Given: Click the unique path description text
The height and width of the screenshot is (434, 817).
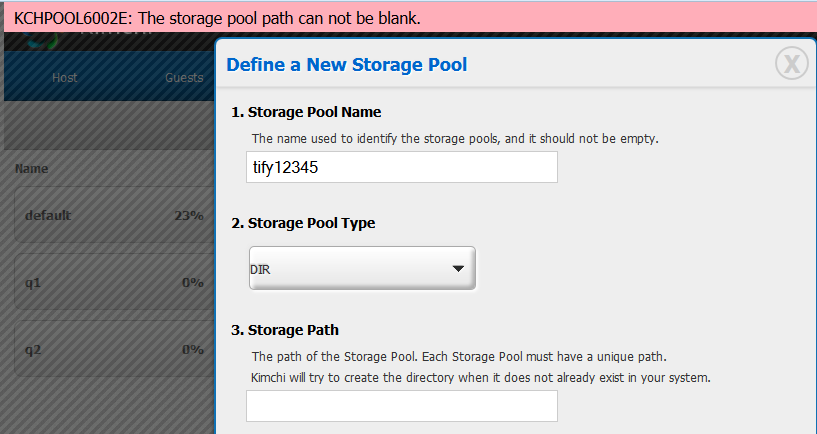Looking at the screenshot, I should [x=459, y=356].
